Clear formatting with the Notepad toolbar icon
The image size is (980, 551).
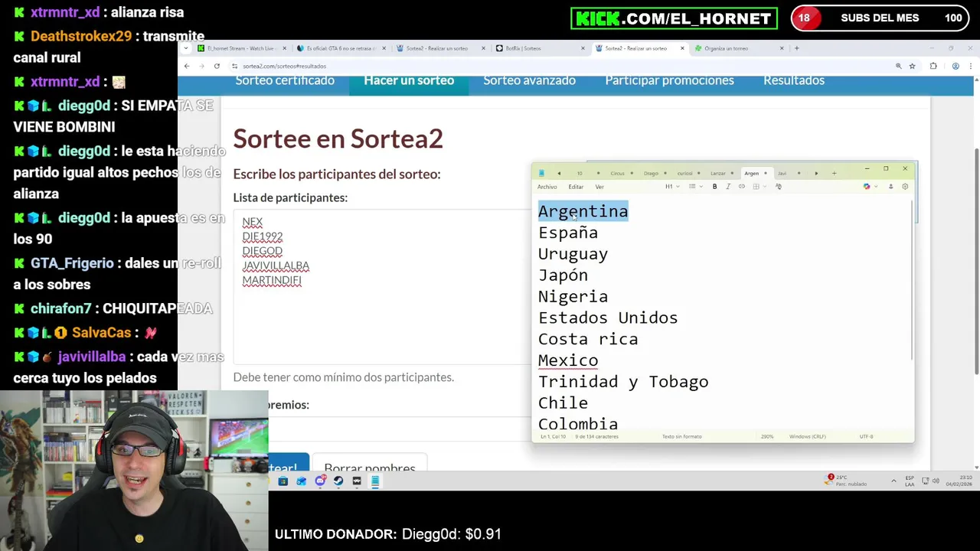[x=778, y=187]
